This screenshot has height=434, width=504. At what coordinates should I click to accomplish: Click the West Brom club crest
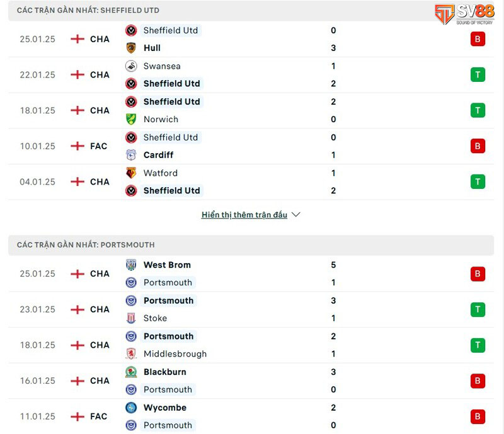point(132,265)
